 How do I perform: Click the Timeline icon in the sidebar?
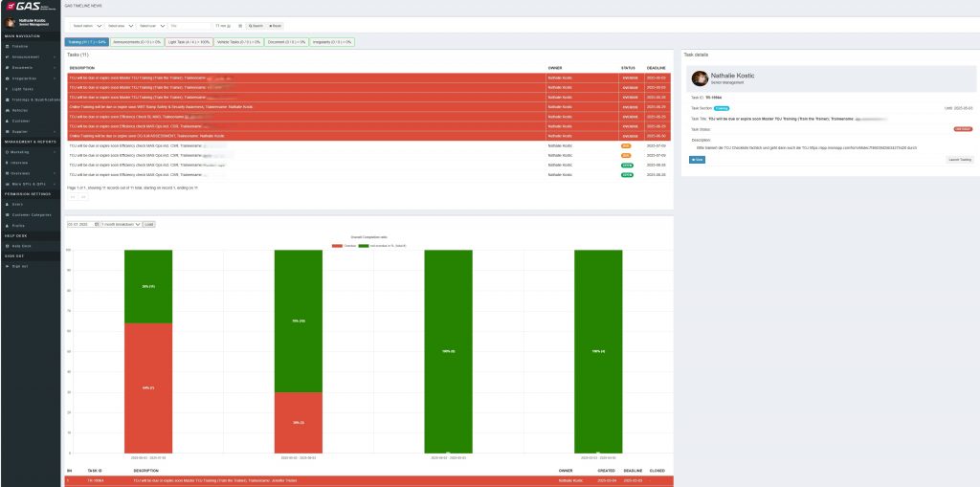point(7,46)
